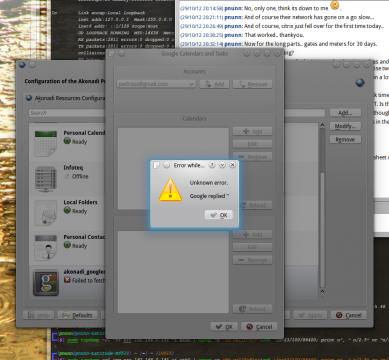Dismiss the error dialog with OK
The width and height of the screenshot is (389, 360).
point(218,215)
